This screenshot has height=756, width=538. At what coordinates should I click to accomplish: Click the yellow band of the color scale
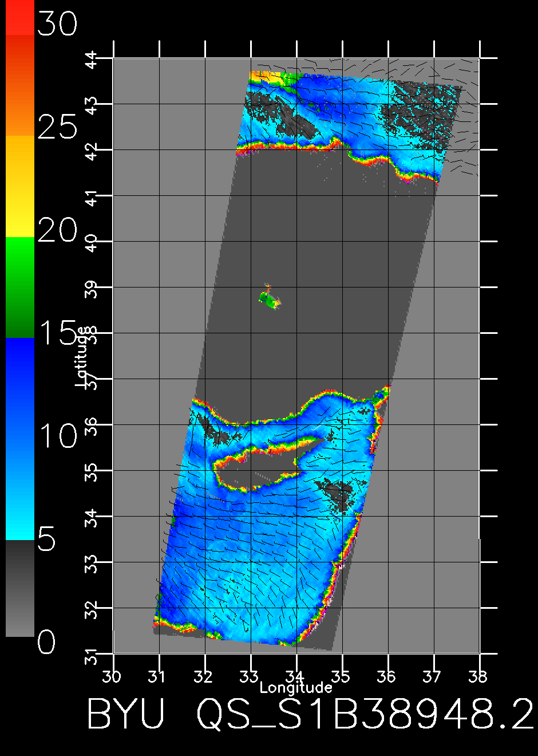(x=20, y=186)
